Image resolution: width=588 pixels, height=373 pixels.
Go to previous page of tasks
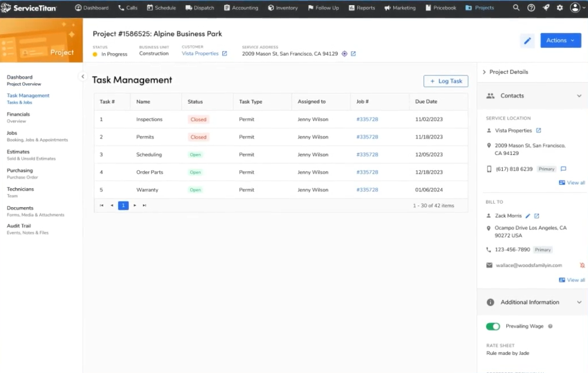click(x=112, y=205)
